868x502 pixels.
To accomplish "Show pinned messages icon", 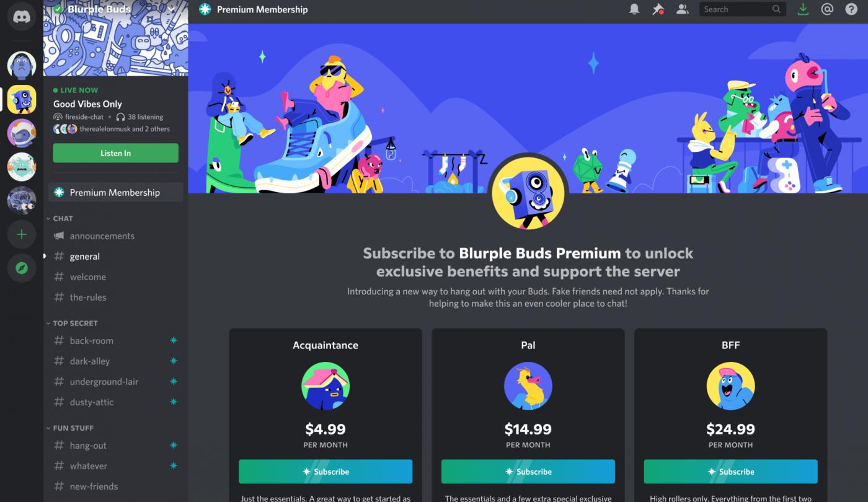I will [658, 9].
